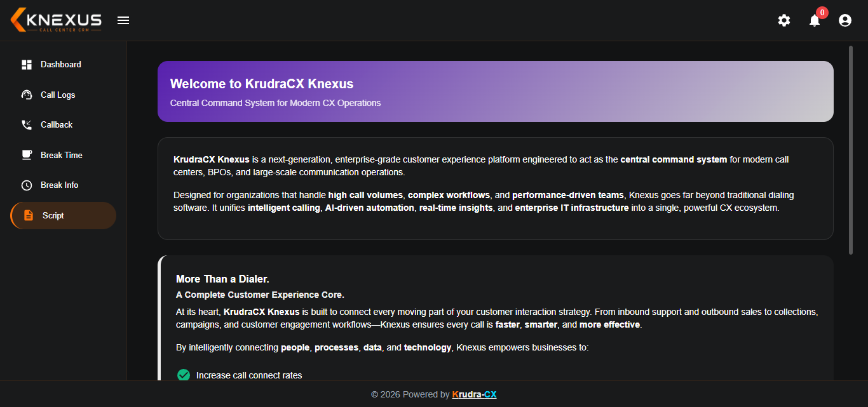Click the vertical page scrollbar
The width and height of the screenshot is (868, 407).
click(851, 150)
